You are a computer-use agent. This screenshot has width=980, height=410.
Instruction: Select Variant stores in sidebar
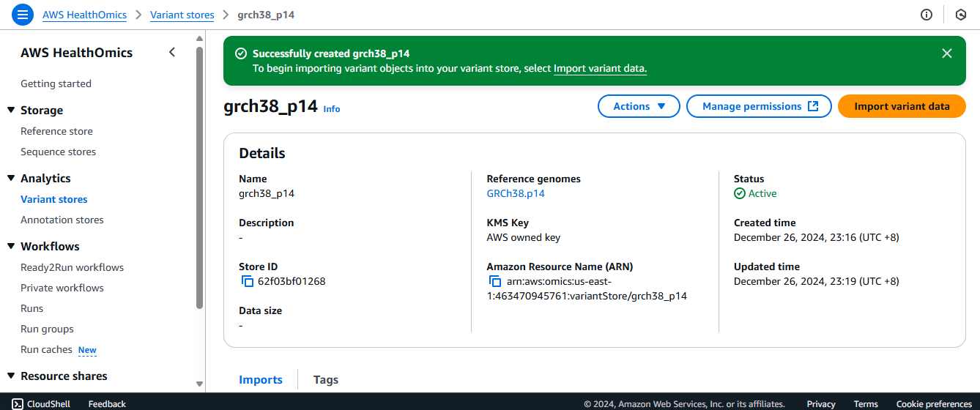(54, 199)
